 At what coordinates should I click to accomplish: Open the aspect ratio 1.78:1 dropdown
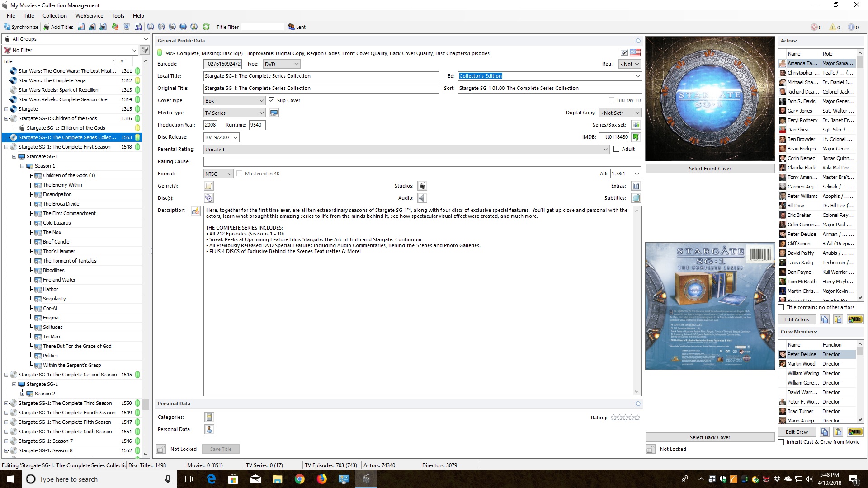(x=626, y=174)
